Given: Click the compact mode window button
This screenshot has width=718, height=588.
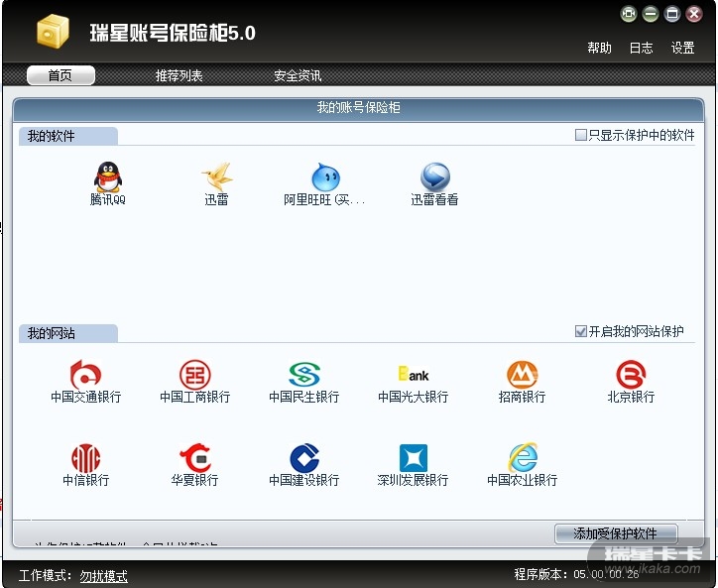Looking at the screenshot, I should point(629,14).
